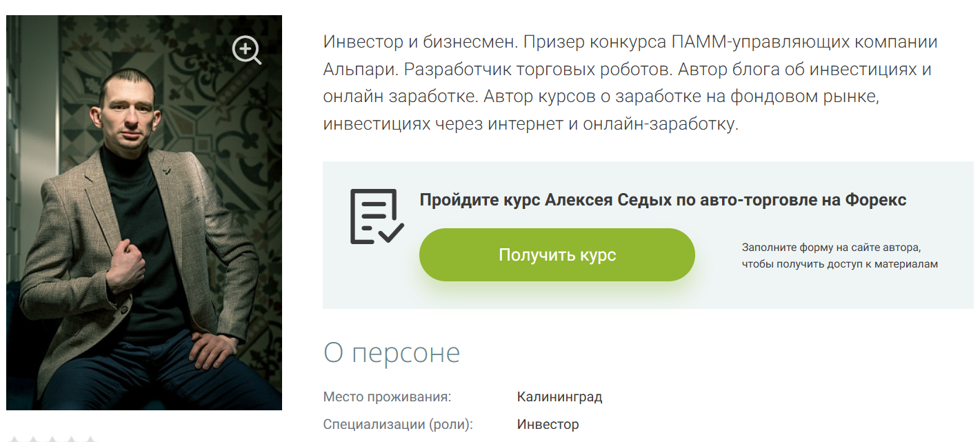Click the Инвестор specialization value

pos(548,424)
